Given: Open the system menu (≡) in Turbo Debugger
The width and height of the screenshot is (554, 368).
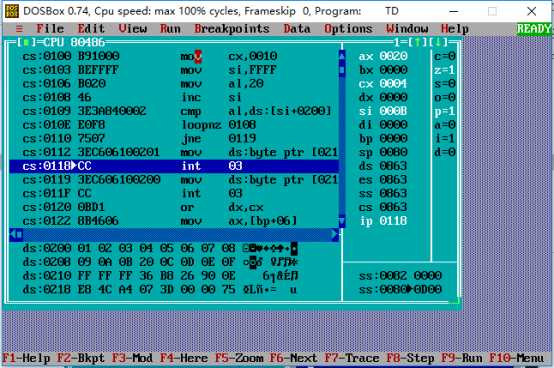Looking at the screenshot, I should click(x=19, y=29).
